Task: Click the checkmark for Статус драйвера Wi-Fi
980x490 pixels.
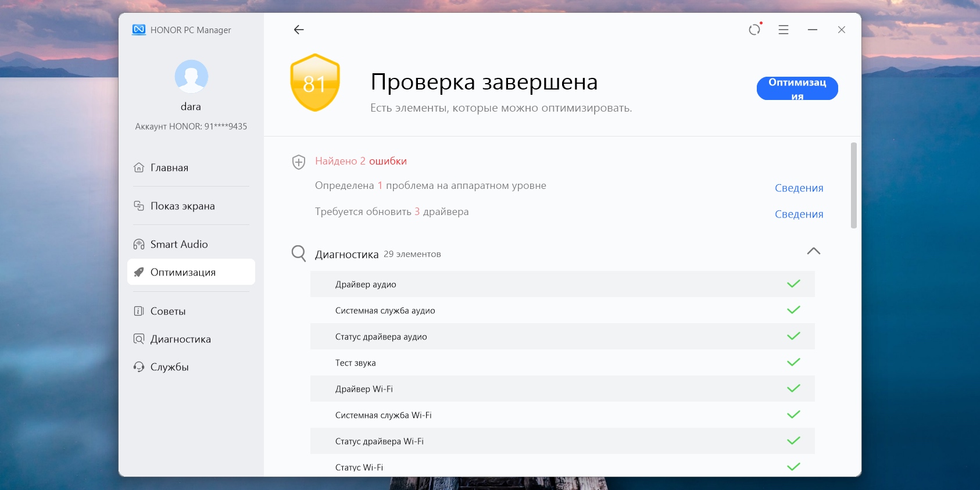Action: [x=793, y=441]
